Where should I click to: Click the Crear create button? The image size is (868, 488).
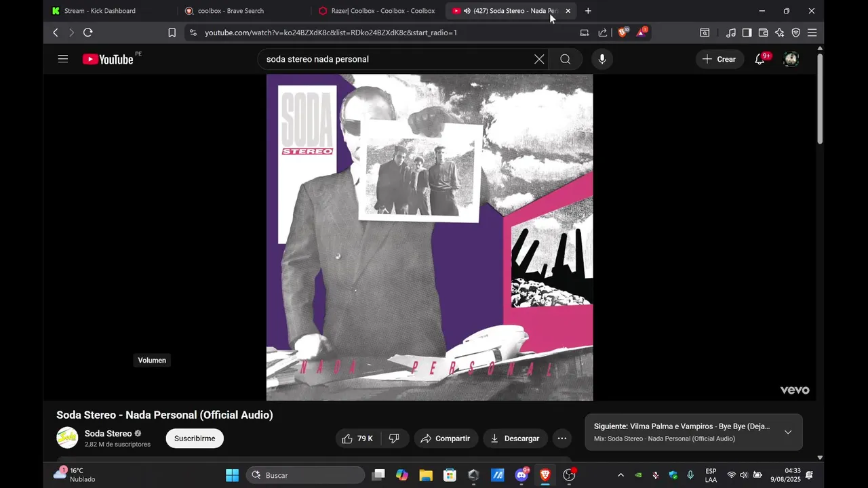(x=719, y=59)
